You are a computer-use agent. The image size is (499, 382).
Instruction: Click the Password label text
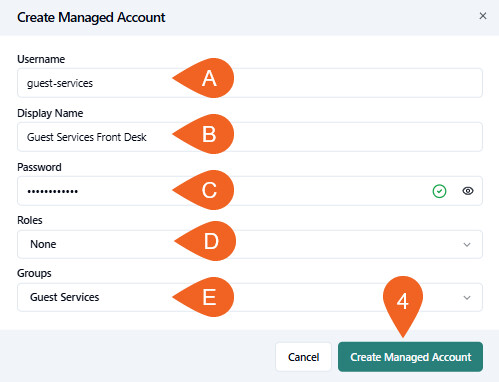pos(39,167)
